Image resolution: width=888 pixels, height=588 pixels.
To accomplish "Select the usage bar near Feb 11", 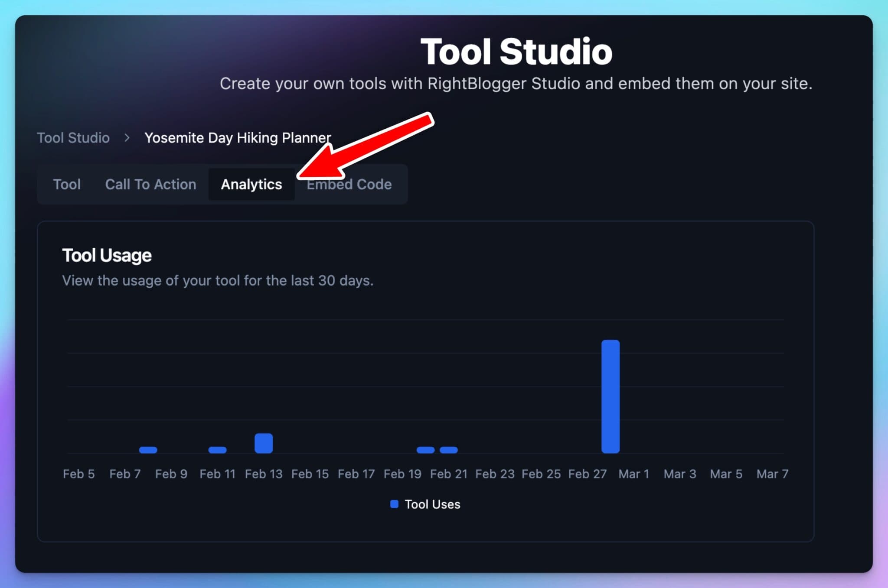I will click(217, 450).
